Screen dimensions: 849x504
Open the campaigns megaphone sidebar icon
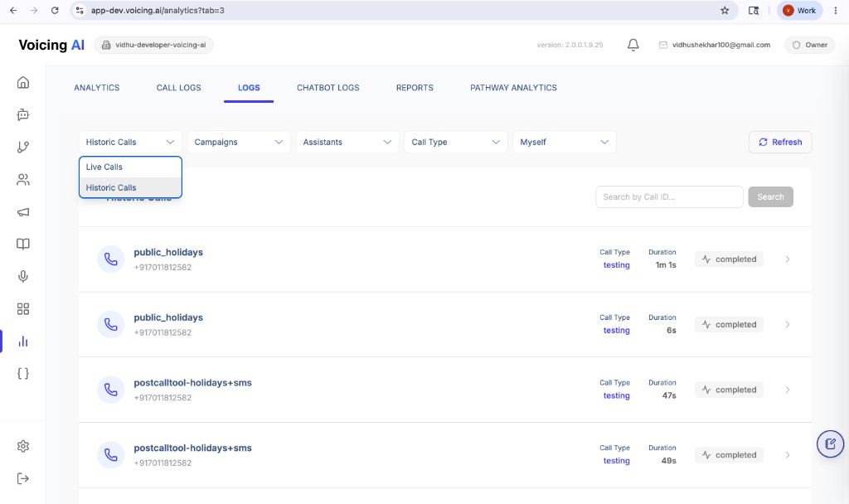coord(22,211)
